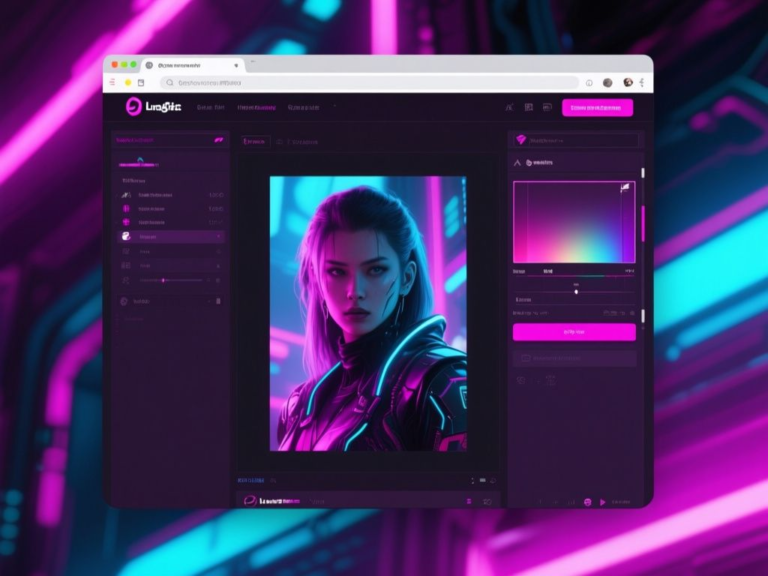The height and width of the screenshot is (576, 768).
Task: Click the image icon in top header right
Action: coord(528,107)
